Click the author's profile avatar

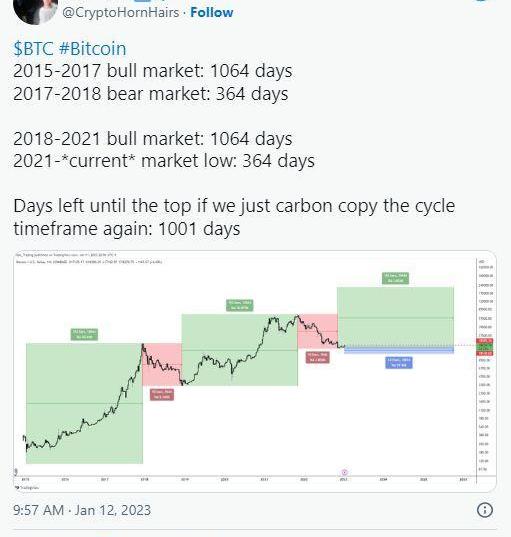click(36, 10)
